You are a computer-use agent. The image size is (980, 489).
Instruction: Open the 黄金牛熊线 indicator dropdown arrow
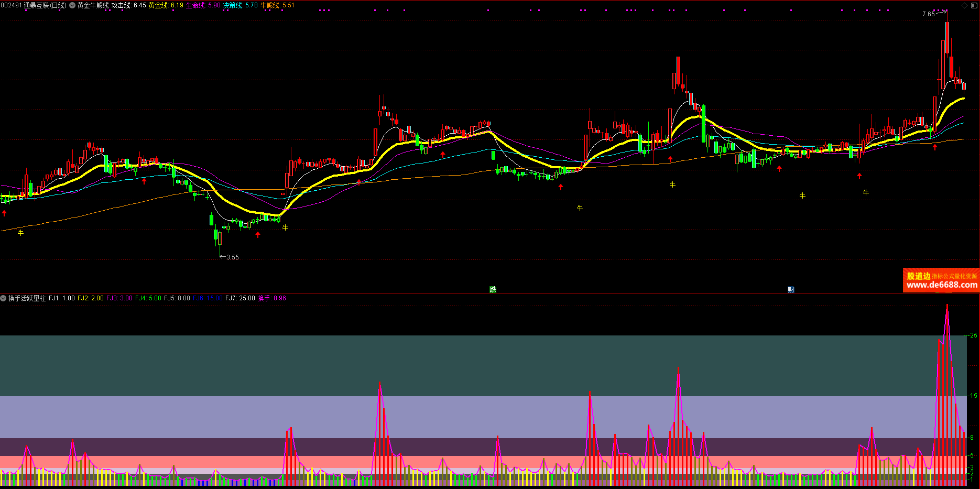[x=72, y=5]
